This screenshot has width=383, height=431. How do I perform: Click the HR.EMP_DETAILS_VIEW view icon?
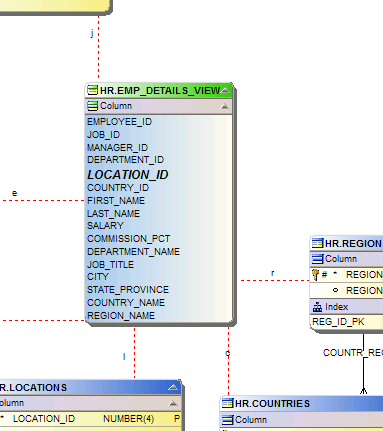pos(92,90)
